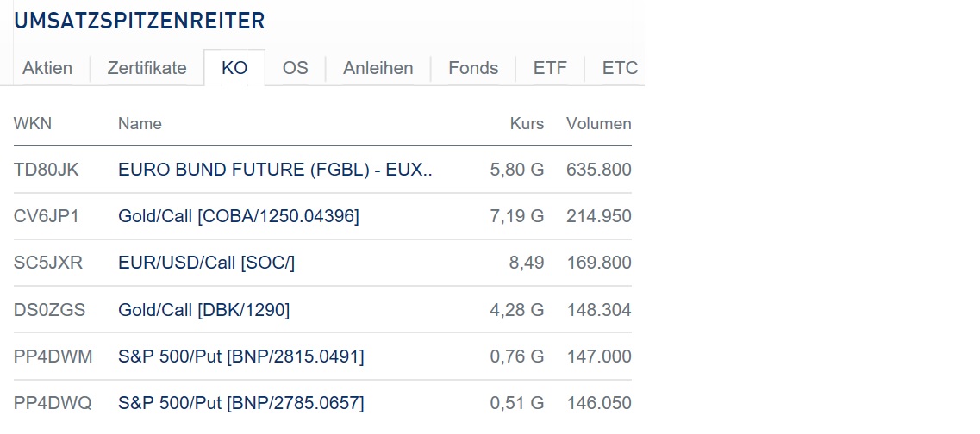Viewport: 980px width, 434px height.
Task: Open EURO BUND FUTURE (FGBL) link
Action: (x=275, y=170)
